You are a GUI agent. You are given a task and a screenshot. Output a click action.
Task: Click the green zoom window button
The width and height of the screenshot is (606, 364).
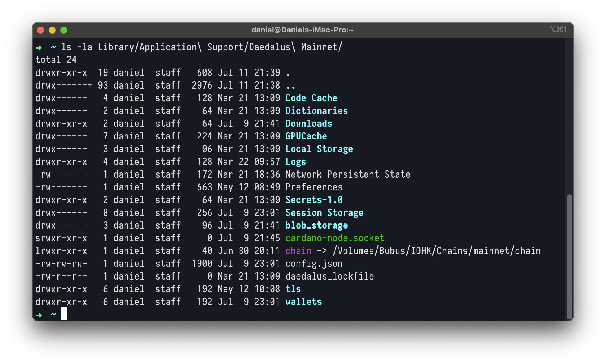point(64,30)
